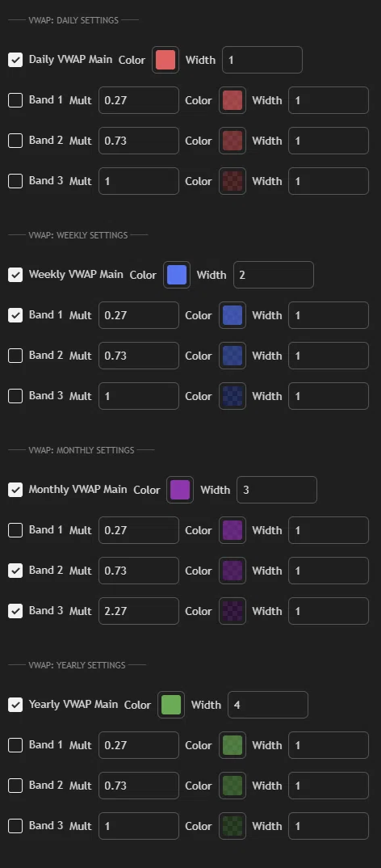
Task: Open the Daily VWAP Main red color swatch
Action: tap(165, 60)
